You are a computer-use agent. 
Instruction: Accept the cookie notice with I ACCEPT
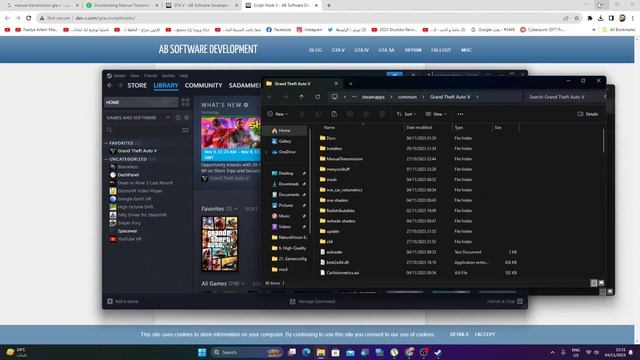coord(485,334)
